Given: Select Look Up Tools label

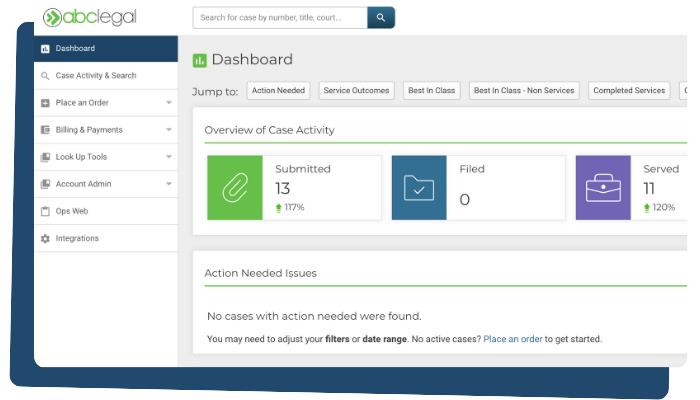Looking at the screenshot, I should coord(81,157).
